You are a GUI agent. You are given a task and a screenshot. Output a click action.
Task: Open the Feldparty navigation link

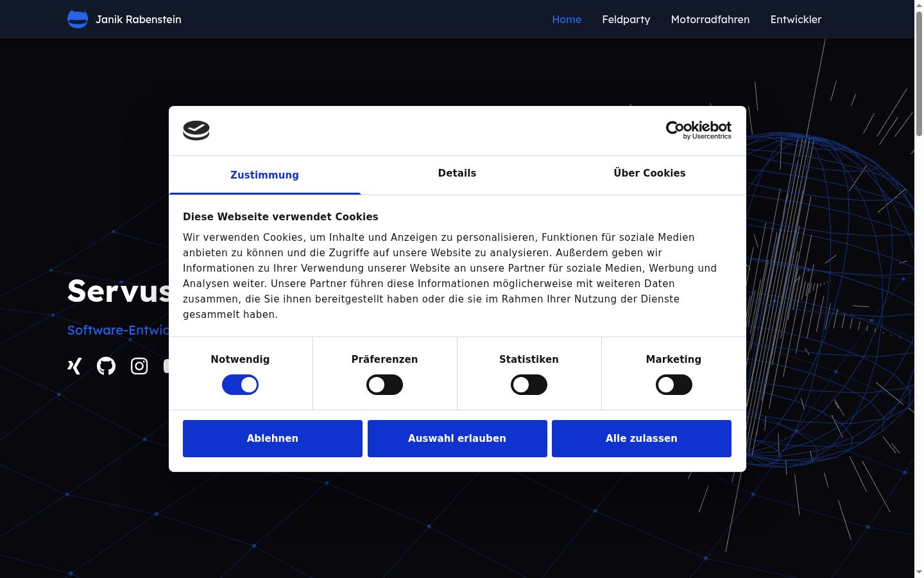coord(626,19)
